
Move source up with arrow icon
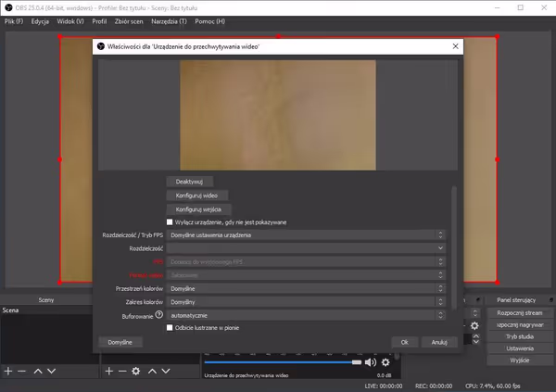click(153, 371)
